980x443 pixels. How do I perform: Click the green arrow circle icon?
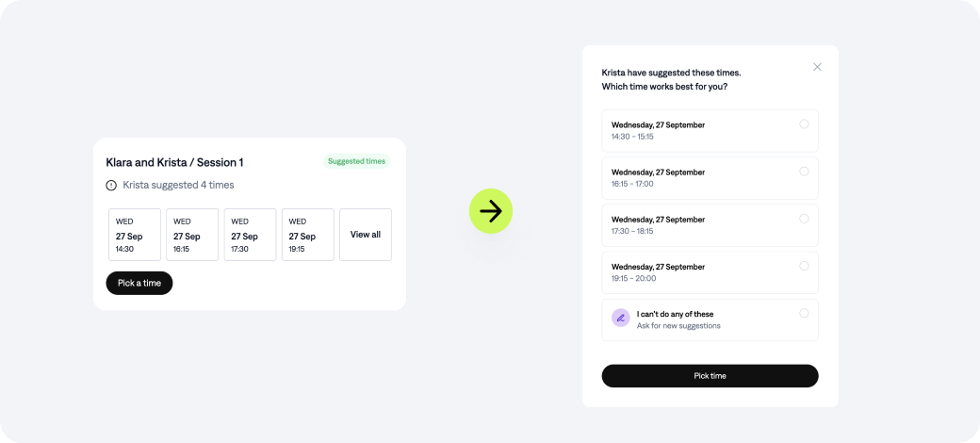491,211
